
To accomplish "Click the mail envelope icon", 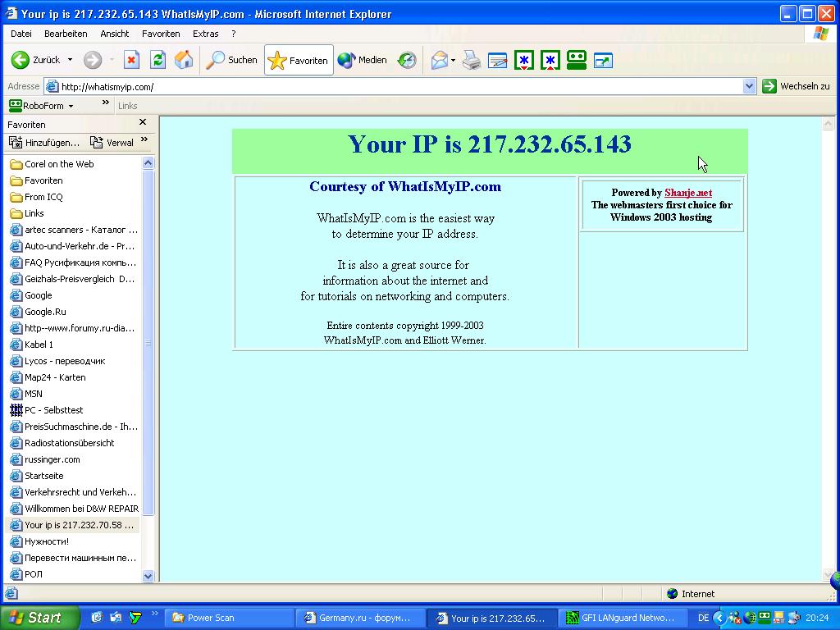I will [x=439, y=60].
